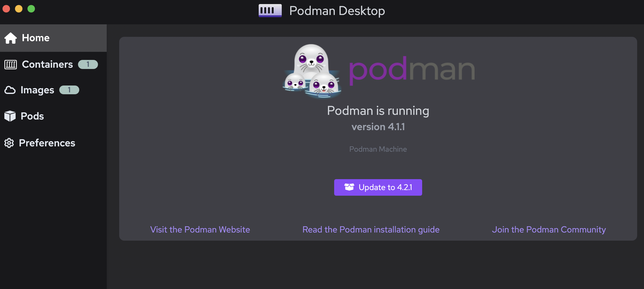
Task: Navigate to Preferences
Action: coord(46,143)
